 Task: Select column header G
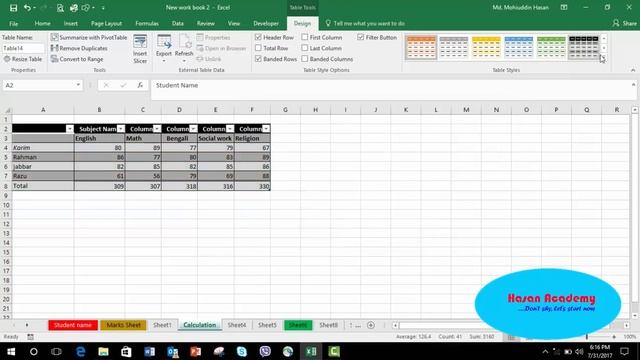[285, 110]
